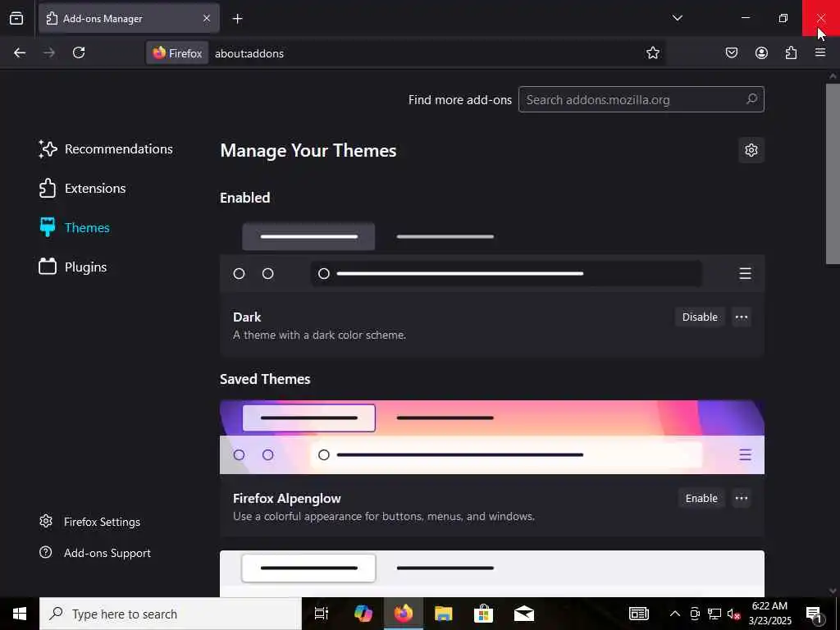The height and width of the screenshot is (630, 840).
Task: Show hidden system tray icons
Action: pos(675,614)
